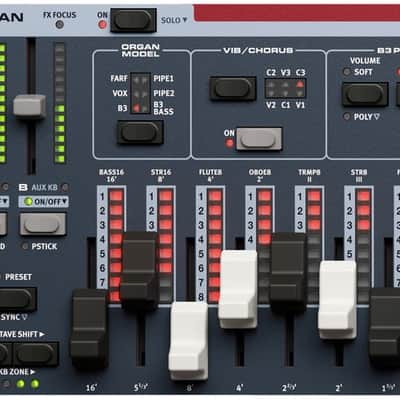Click the PRESET button

point(17,299)
